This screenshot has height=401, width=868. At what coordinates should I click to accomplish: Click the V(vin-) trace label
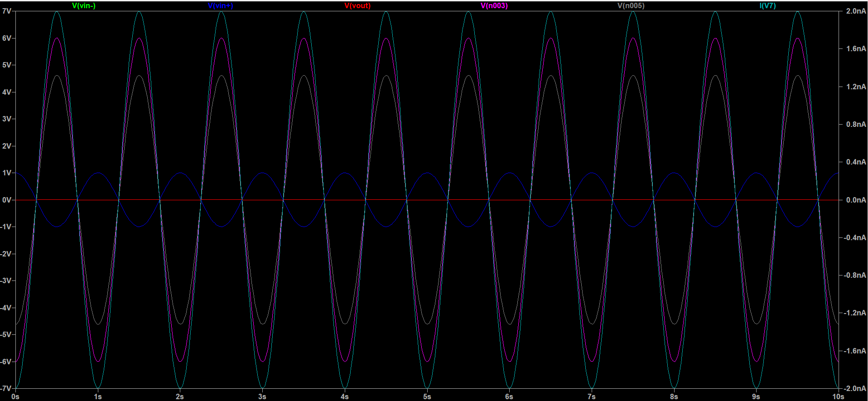[84, 6]
